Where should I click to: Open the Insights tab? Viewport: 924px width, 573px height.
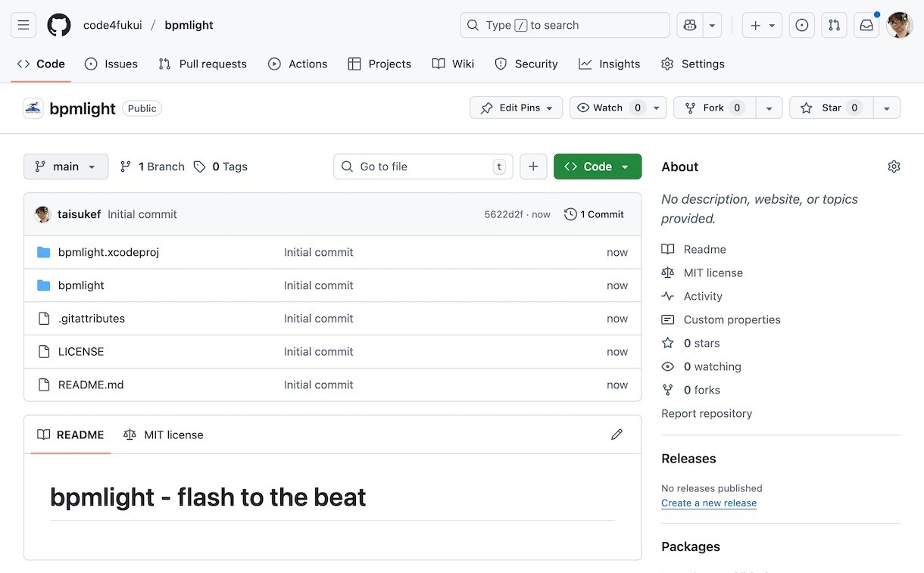coord(610,64)
